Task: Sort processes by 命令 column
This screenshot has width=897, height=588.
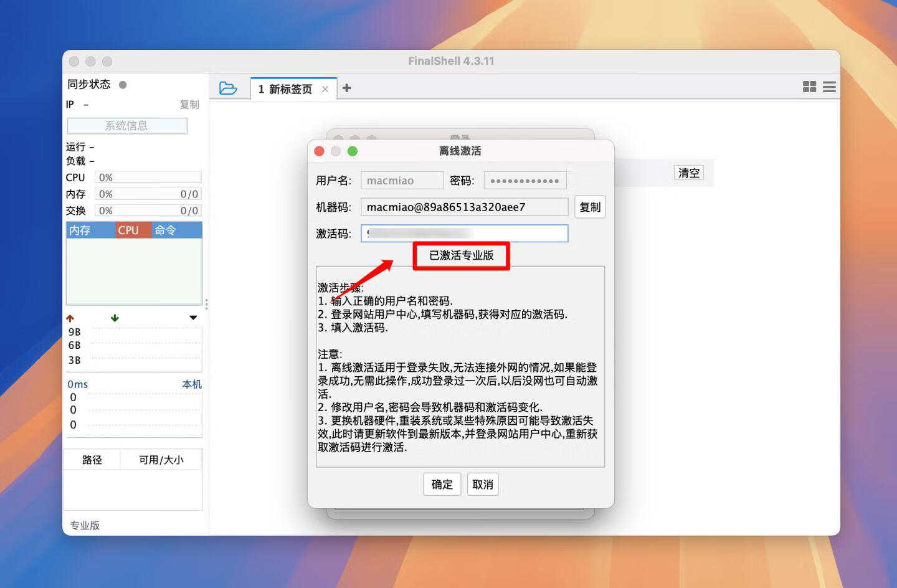Action: pyautogui.click(x=177, y=230)
